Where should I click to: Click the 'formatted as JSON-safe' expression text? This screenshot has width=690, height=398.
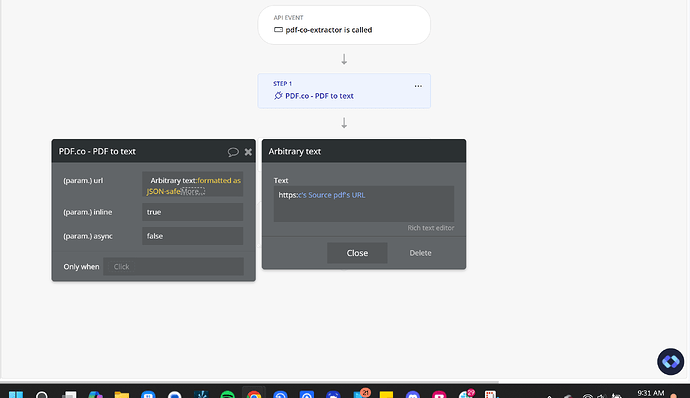tap(194, 186)
